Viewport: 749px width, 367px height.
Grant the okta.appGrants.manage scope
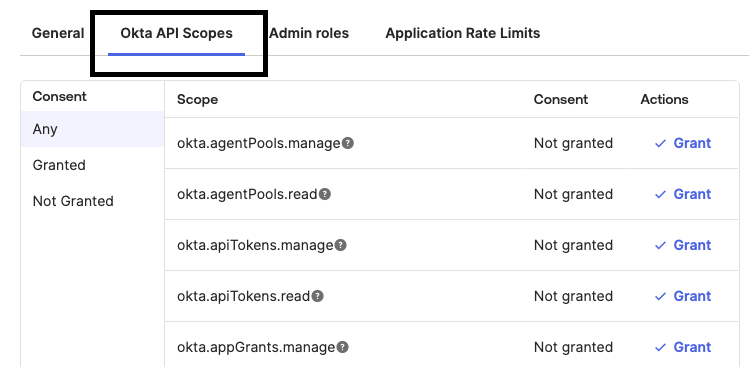tap(683, 347)
